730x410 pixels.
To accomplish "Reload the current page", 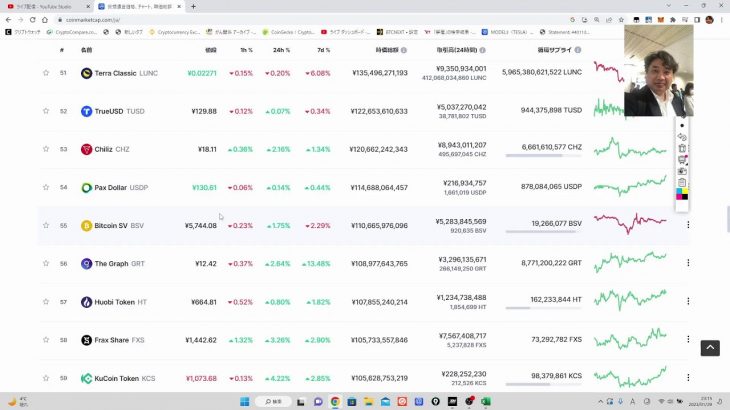I will click(33, 20).
